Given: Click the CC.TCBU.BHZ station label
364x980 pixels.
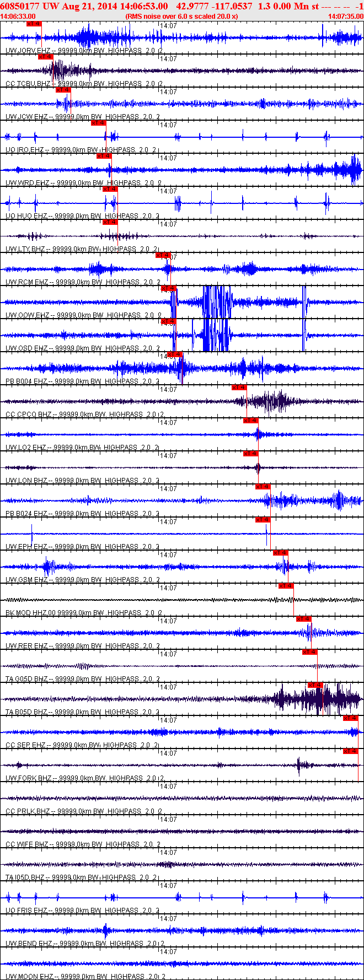Looking at the screenshot, I should coord(28,84).
